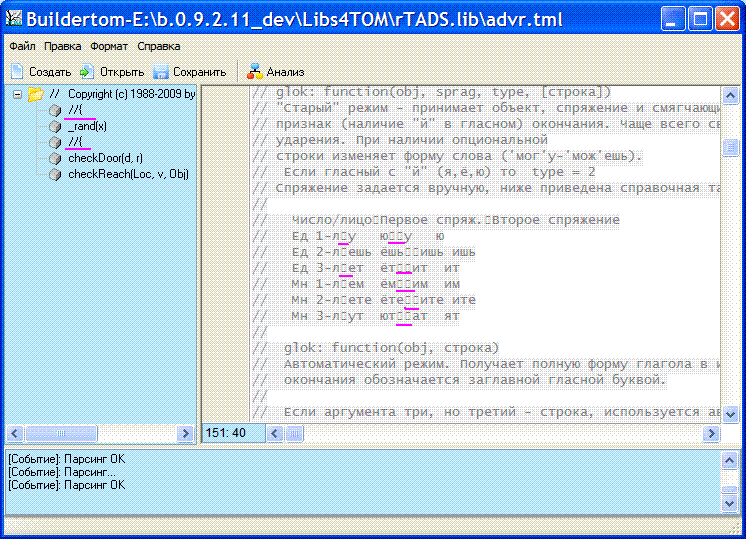Click the Сохранить toolbar label
The width and height of the screenshot is (746, 539).
(x=199, y=72)
